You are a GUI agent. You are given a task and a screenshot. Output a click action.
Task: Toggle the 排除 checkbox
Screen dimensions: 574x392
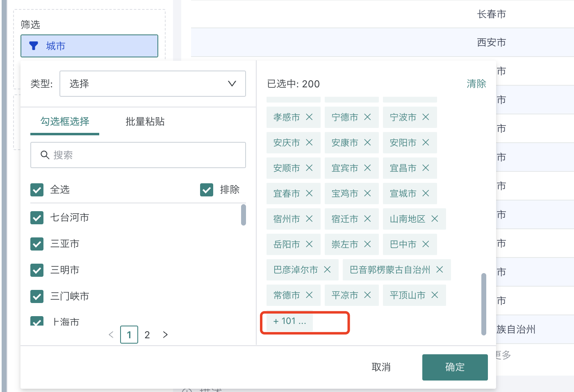click(207, 189)
